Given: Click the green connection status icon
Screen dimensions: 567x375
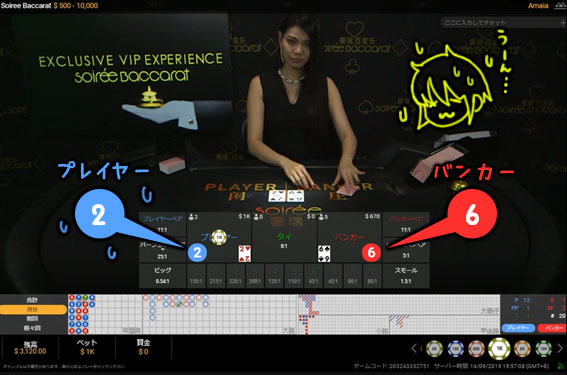Looking at the screenshot, I should click(x=561, y=366).
